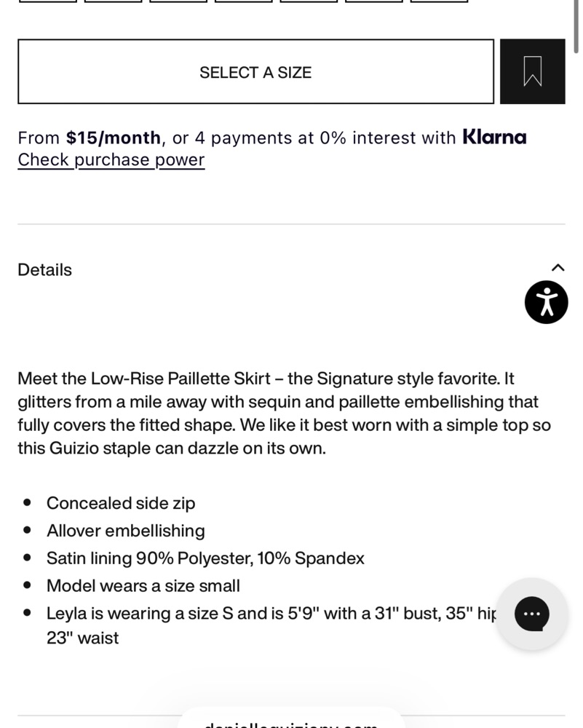Click the page scrollbar thumb
583x728 pixels.
[576, 27]
